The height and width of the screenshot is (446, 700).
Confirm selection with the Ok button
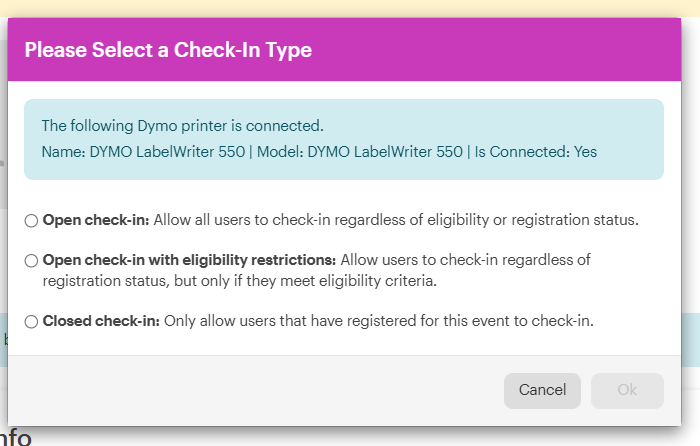tap(627, 390)
